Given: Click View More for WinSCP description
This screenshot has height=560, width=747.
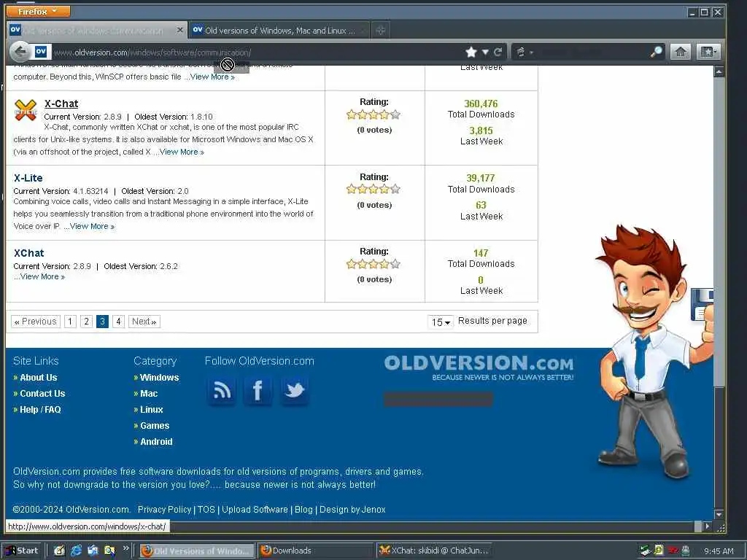Looking at the screenshot, I should pyautogui.click(x=212, y=77).
